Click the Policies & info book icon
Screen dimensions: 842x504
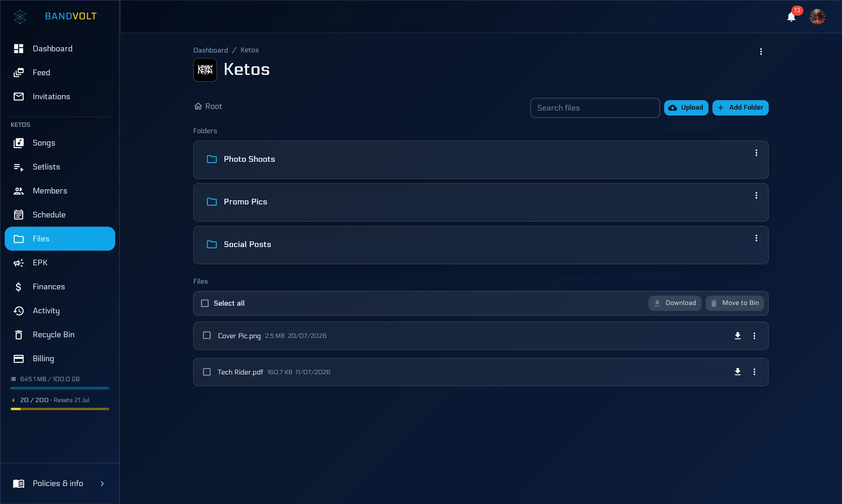[19, 484]
